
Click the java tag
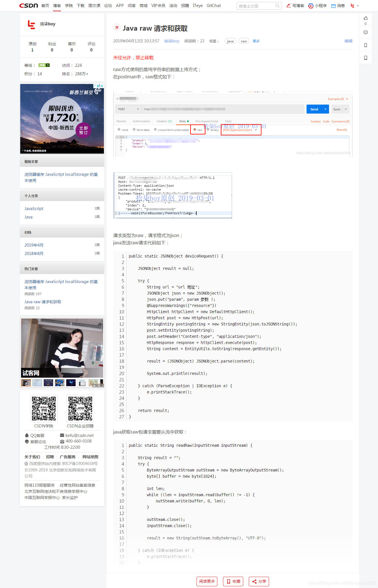(230, 41)
